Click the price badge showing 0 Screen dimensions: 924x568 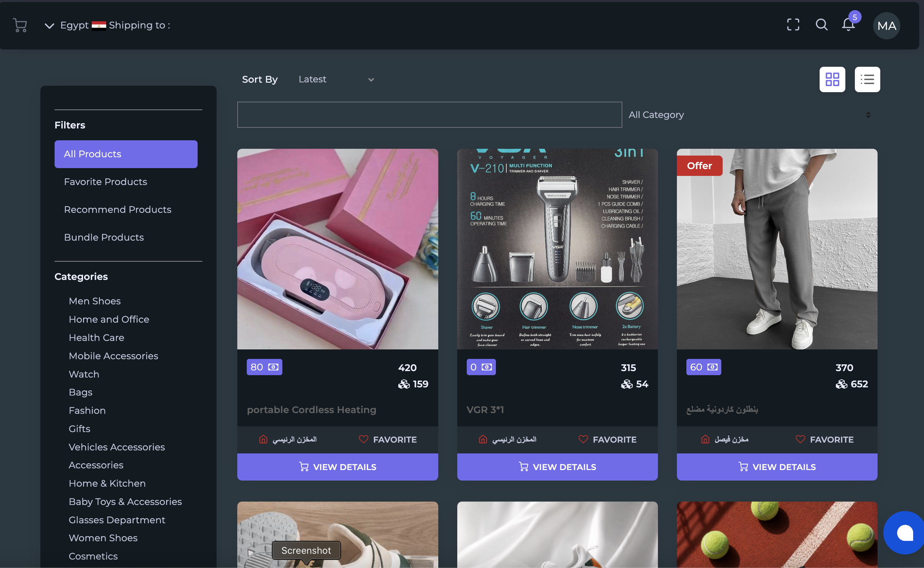tap(481, 367)
